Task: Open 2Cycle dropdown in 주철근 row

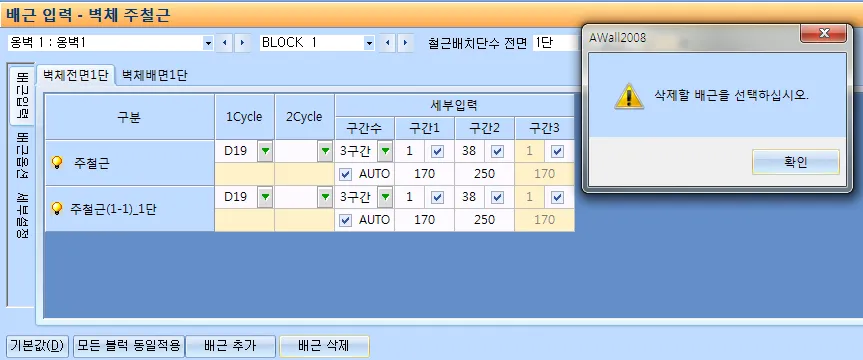Action: (325, 151)
